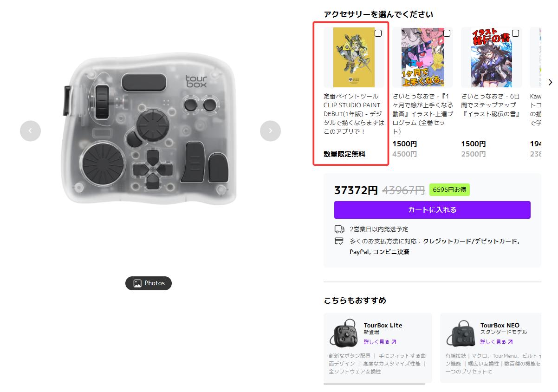Tick the イラスト秘伝の書 accessory checkbox
The width and height of the screenshot is (558, 392).
pos(515,33)
